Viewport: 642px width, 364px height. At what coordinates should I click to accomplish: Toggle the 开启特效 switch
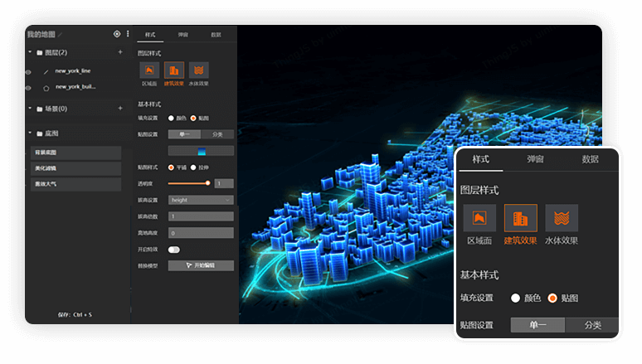click(174, 249)
